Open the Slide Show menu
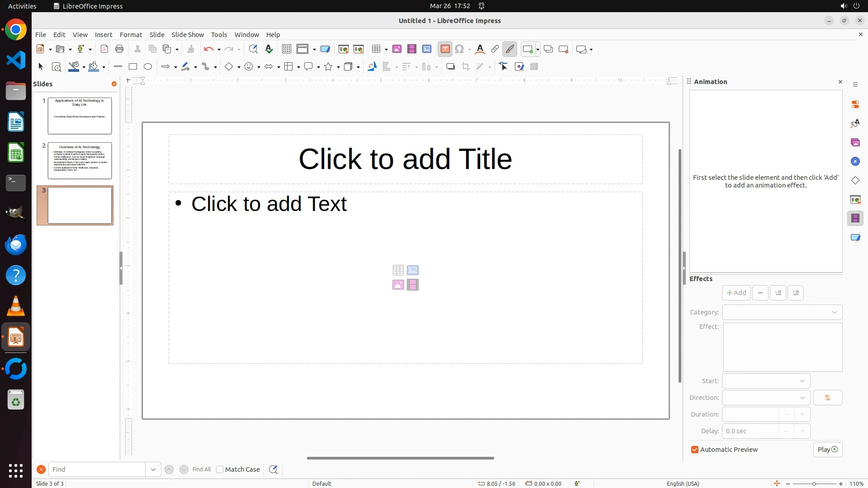868x488 pixels. click(188, 35)
